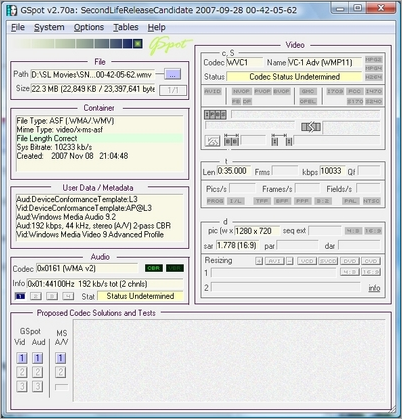
Task: Click the resizing AVI button
Action: pos(275,261)
